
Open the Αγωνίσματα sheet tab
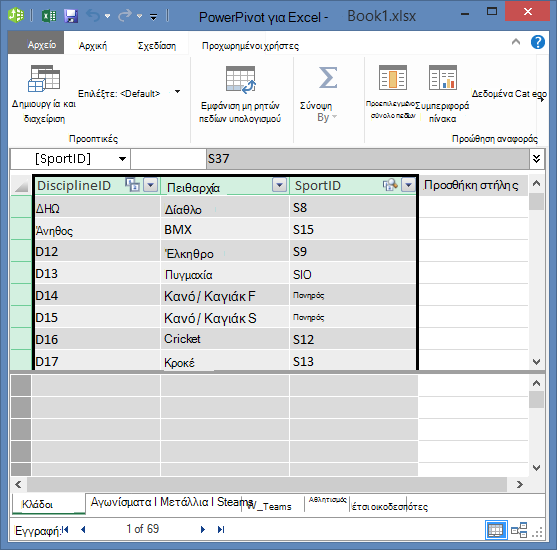121,502
